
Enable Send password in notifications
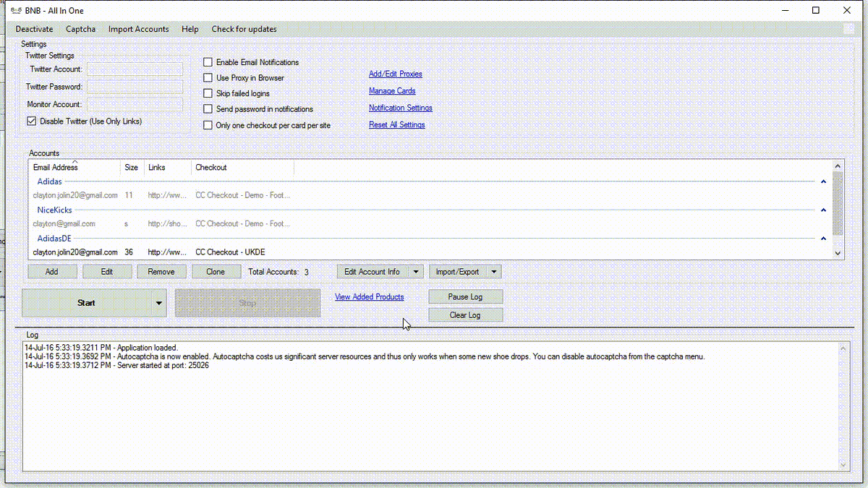click(208, 109)
